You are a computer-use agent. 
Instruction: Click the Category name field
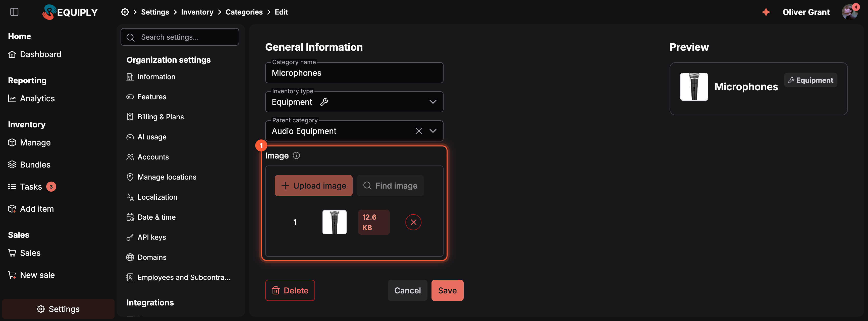coord(354,73)
